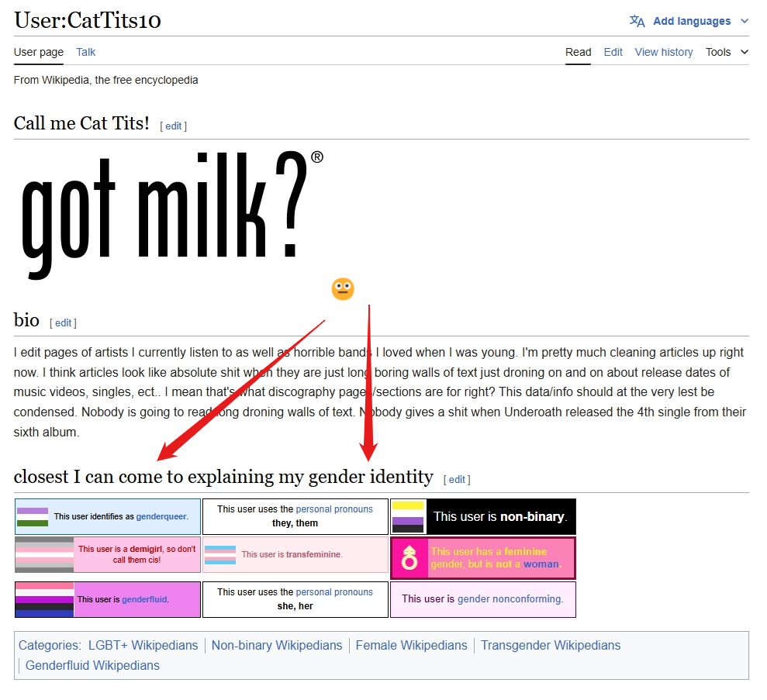Click the page title User:CatTits10
This screenshot has height=700, width=767.
pos(88,20)
